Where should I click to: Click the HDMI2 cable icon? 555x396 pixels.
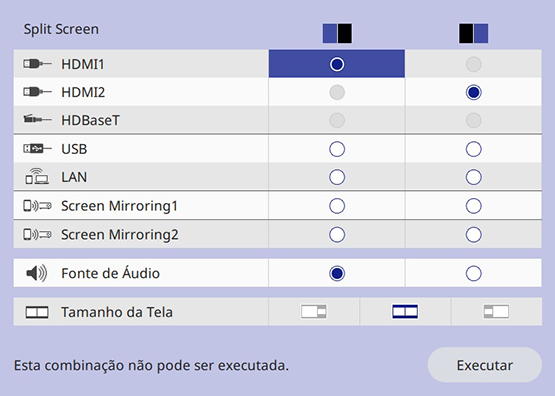point(37,92)
